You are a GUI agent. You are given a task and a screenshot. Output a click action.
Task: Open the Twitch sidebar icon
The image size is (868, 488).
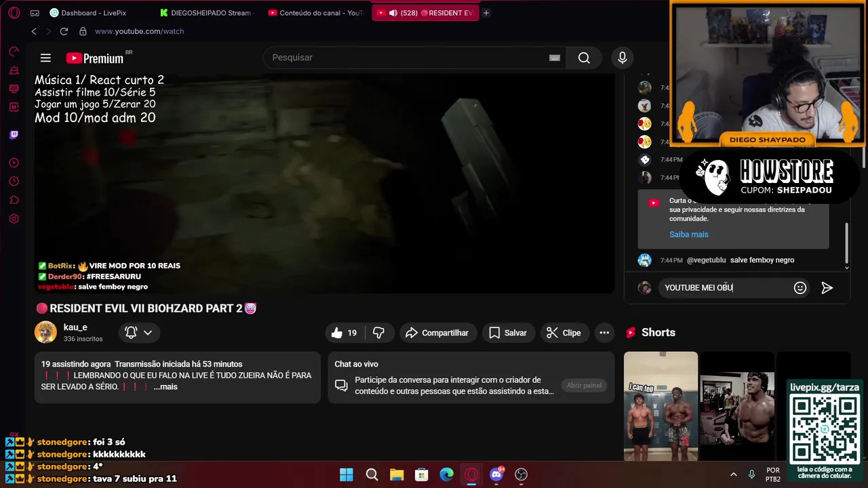tap(14, 135)
